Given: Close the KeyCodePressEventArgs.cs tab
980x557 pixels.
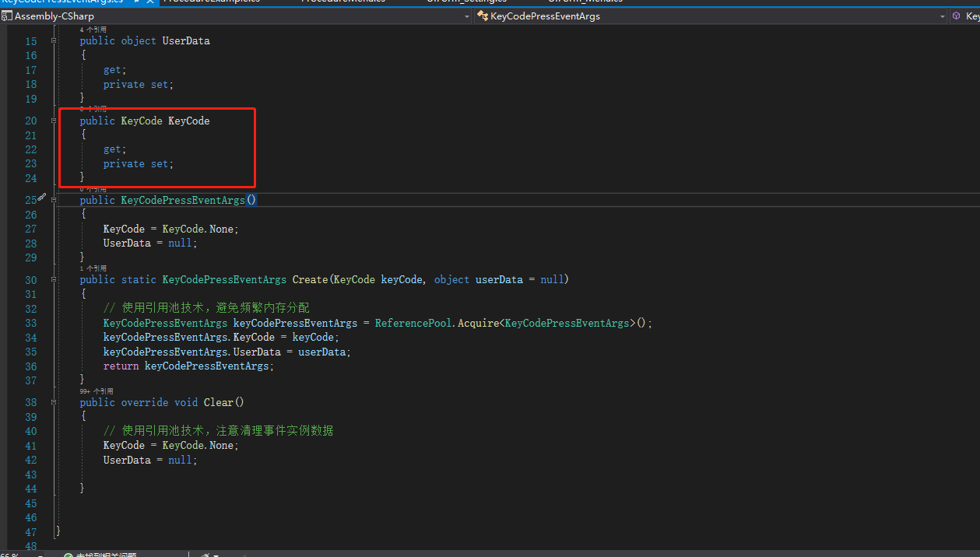Looking at the screenshot, I should click(x=150, y=2).
